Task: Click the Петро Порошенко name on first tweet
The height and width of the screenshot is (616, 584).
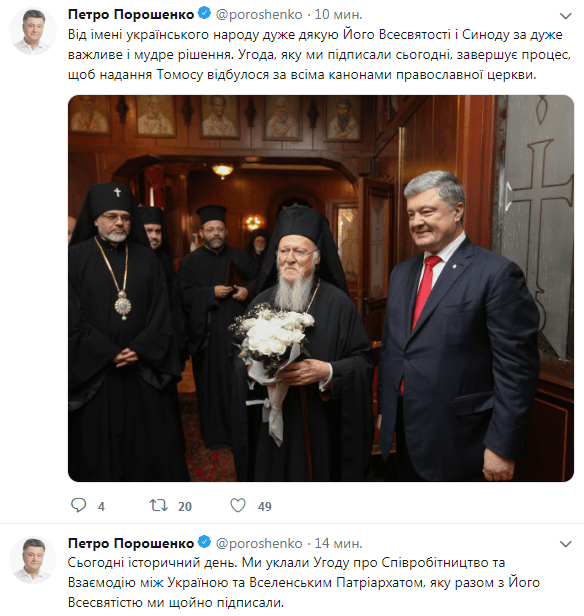Action: click(x=131, y=14)
